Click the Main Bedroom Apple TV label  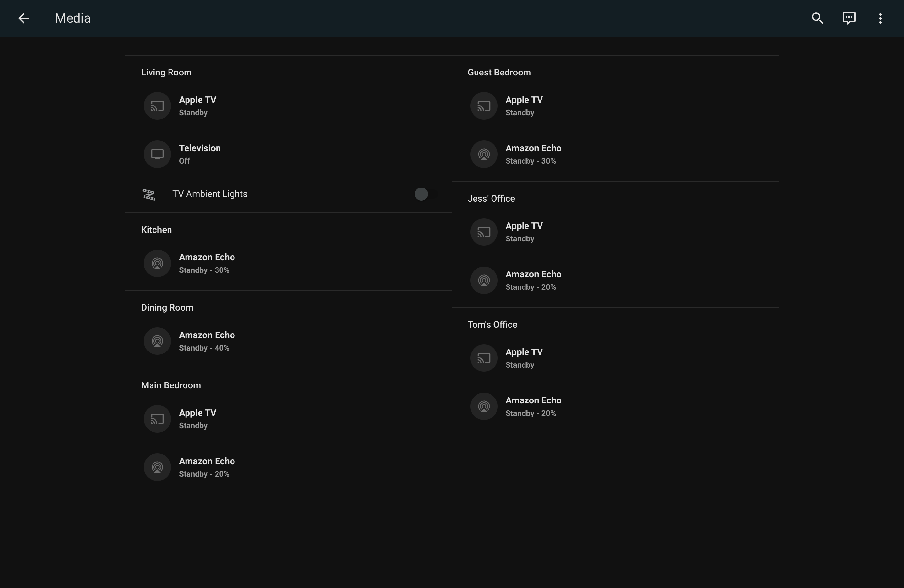tap(197, 413)
